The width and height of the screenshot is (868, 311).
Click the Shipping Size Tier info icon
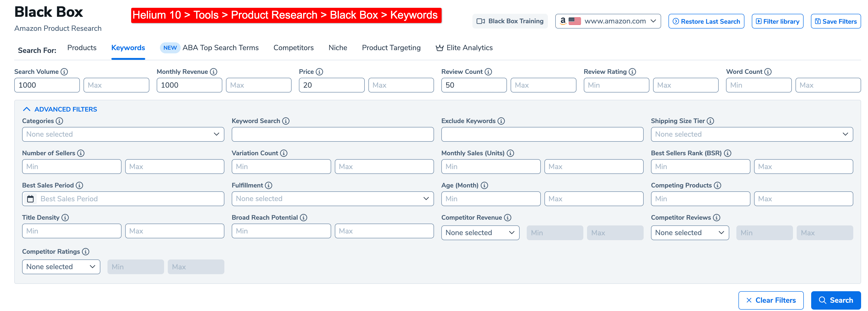point(710,121)
